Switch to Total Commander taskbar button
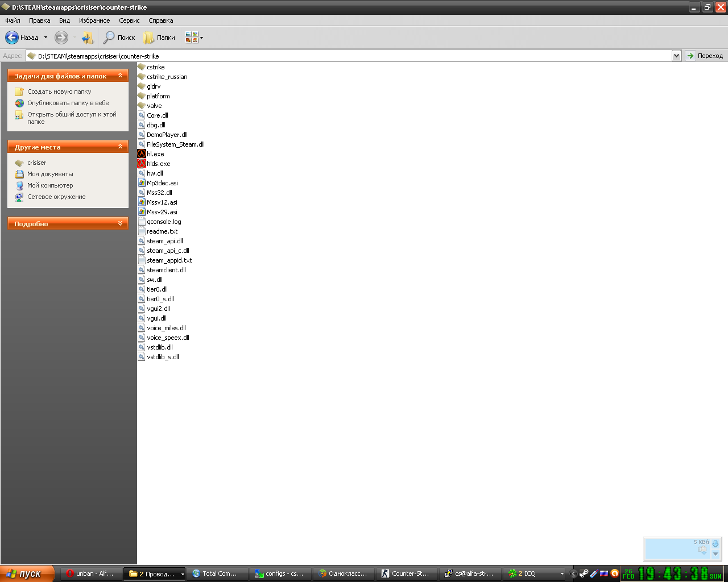 tap(216, 573)
